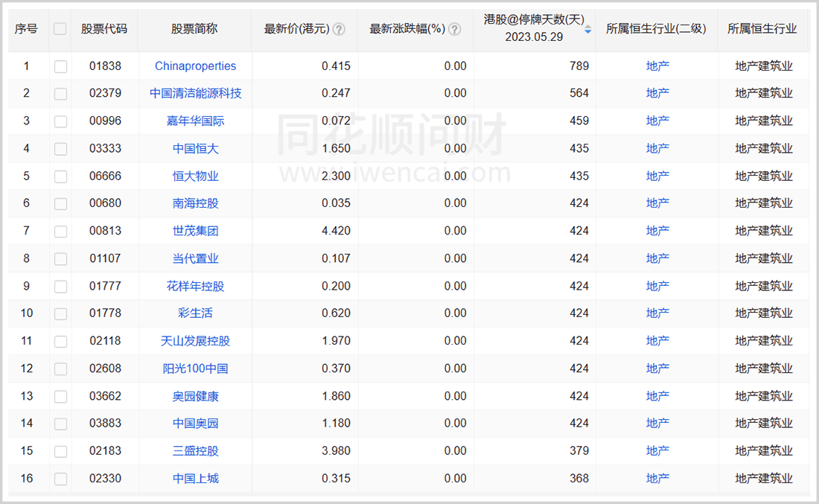Open 中国上城 stock link
The height and width of the screenshot is (504, 819).
coord(195,479)
